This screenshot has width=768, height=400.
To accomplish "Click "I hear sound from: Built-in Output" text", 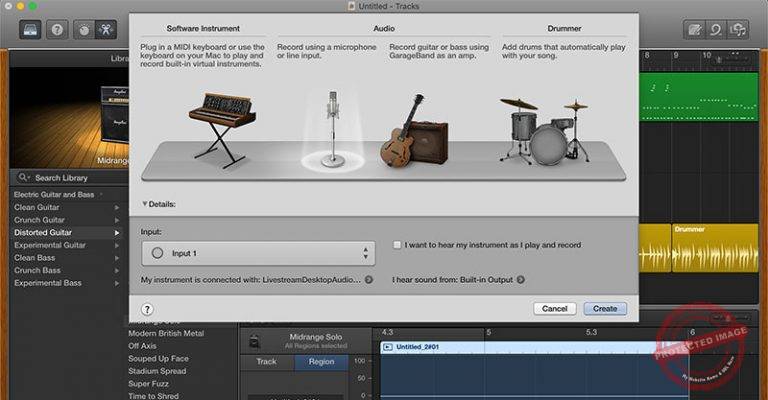I will tap(452, 280).
